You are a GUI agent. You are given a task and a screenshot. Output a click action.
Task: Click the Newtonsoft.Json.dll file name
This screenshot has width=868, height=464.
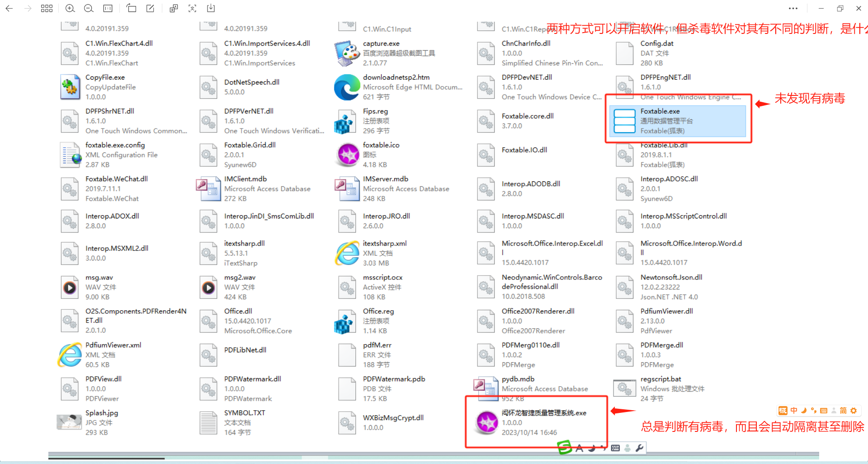[671, 277]
